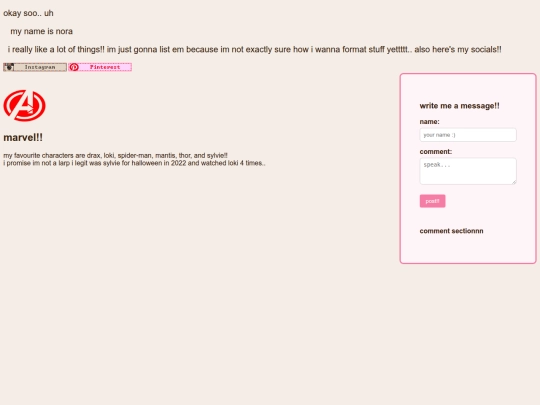Grab the comment textarea resize handle
540x405 pixels.
(x=514, y=182)
